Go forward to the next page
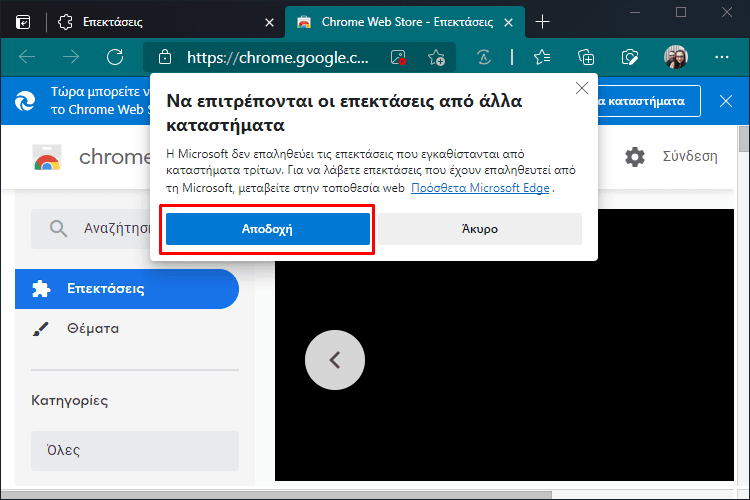The image size is (750, 500). tap(71, 57)
